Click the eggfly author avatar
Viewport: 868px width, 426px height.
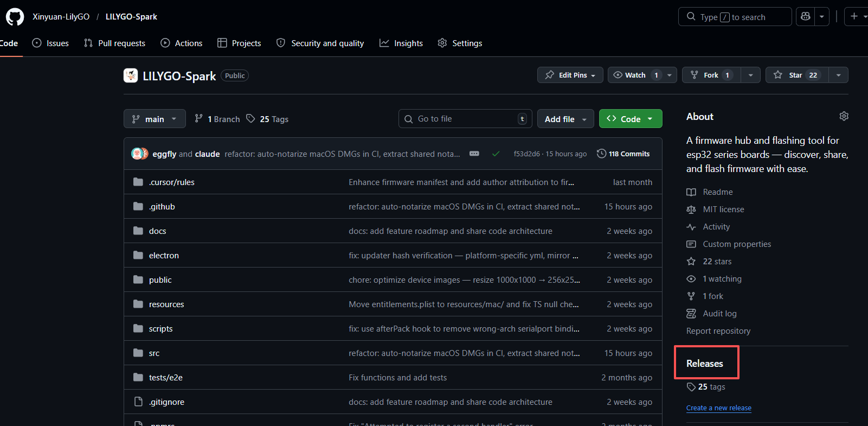tap(137, 154)
